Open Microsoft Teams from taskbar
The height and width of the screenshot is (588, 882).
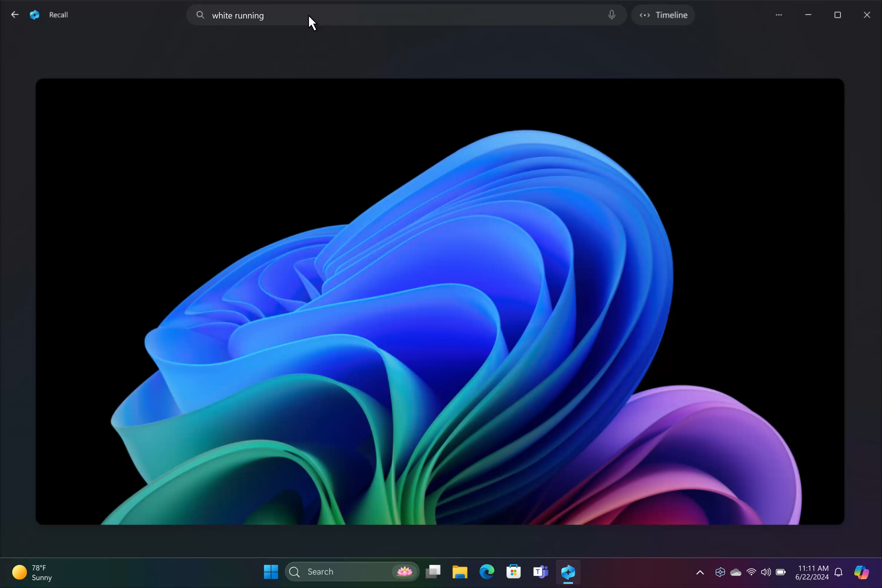pyautogui.click(x=540, y=572)
